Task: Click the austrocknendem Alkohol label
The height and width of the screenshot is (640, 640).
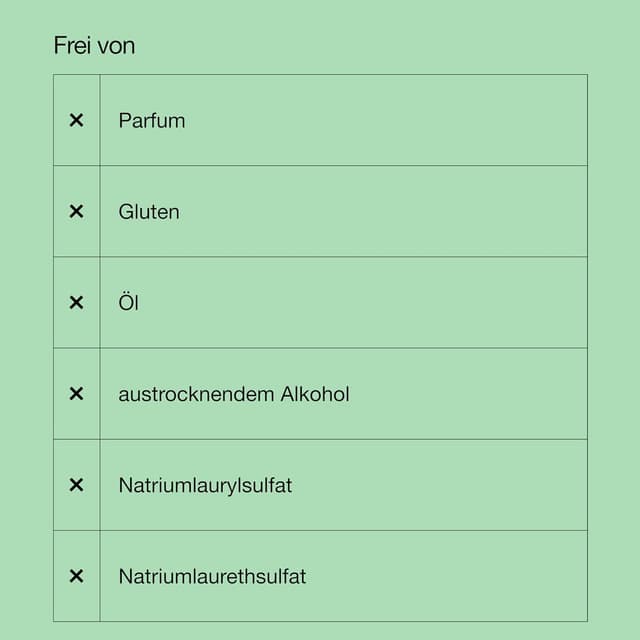Action: click(234, 394)
